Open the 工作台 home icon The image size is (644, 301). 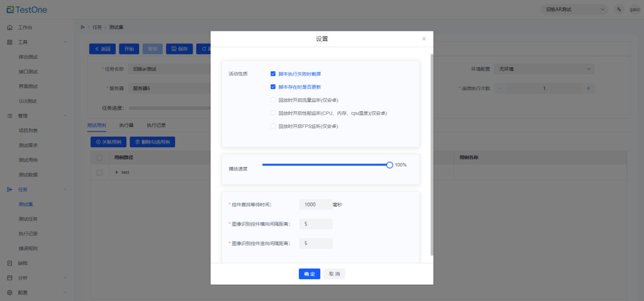coord(10,27)
